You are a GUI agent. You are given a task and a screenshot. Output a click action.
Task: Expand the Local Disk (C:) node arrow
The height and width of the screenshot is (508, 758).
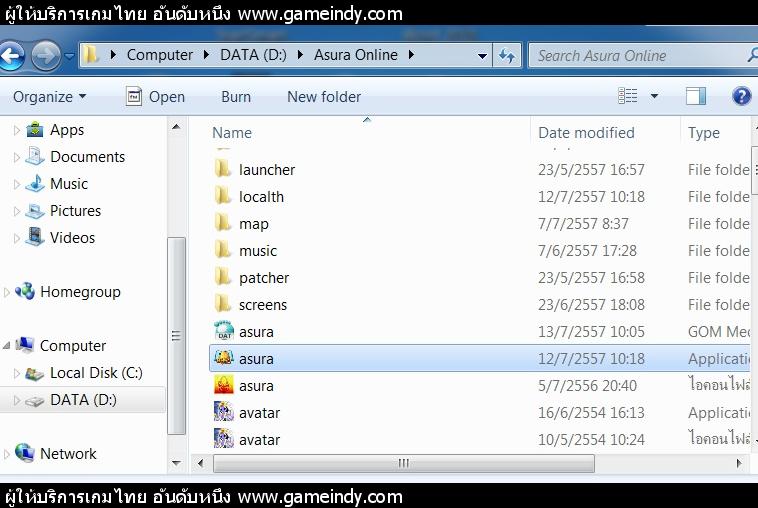tap(16, 374)
